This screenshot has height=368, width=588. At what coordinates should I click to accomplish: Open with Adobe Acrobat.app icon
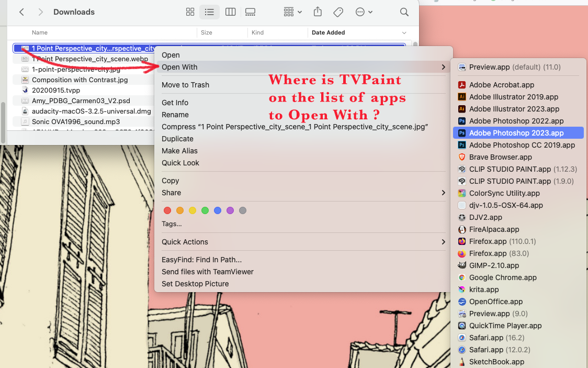pos(462,85)
